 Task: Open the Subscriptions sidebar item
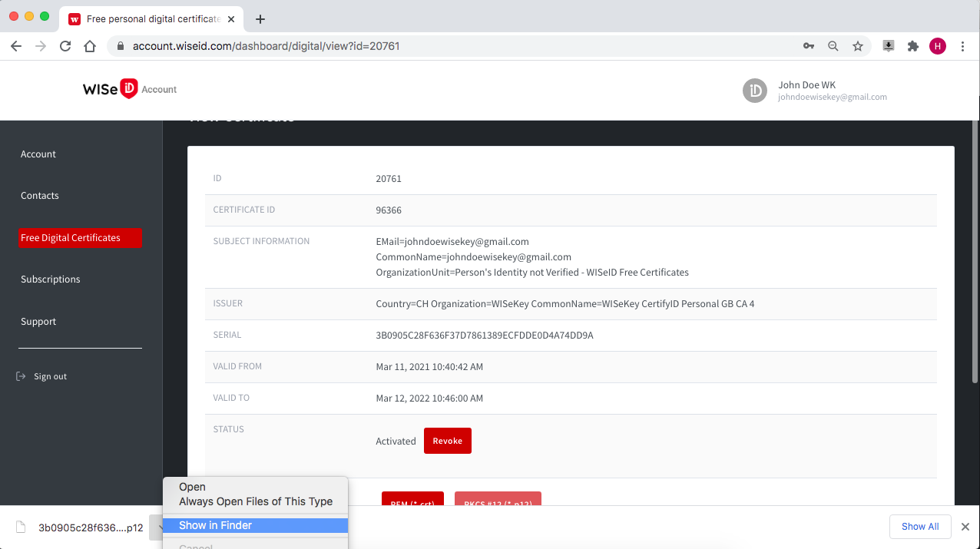click(51, 279)
